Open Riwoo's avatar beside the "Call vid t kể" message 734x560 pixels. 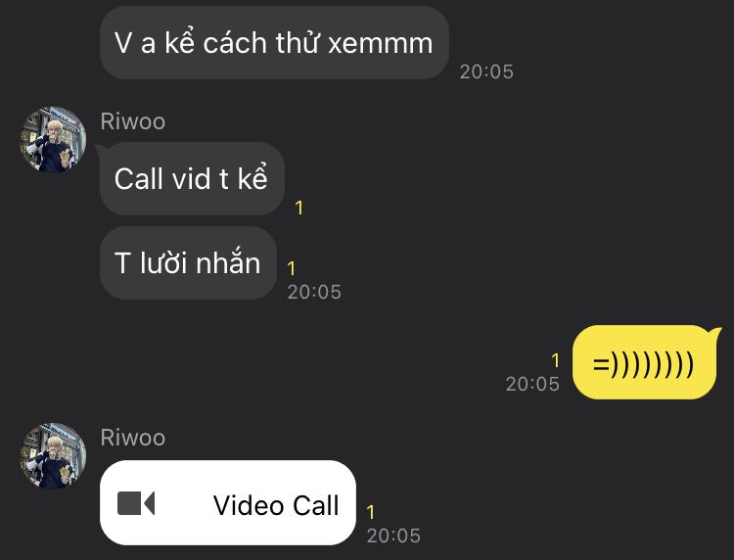[53, 140]
